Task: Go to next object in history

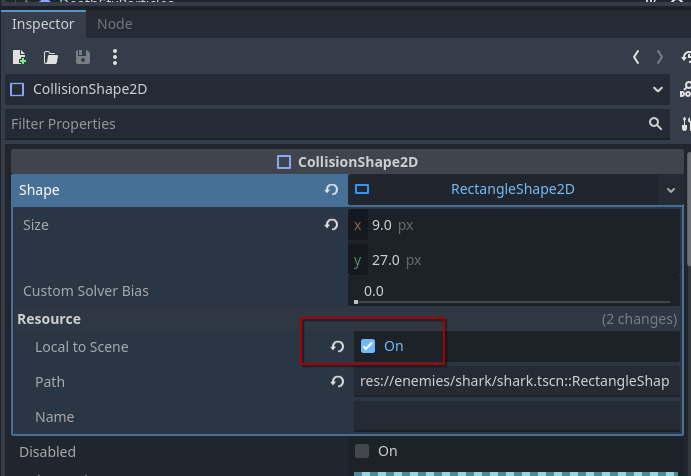Action: click(659, 57)
